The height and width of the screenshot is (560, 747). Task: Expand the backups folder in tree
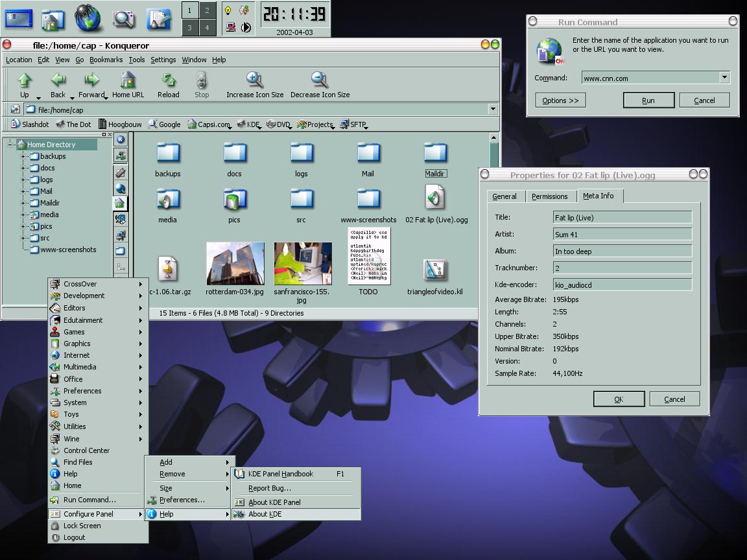click(23, 156)
